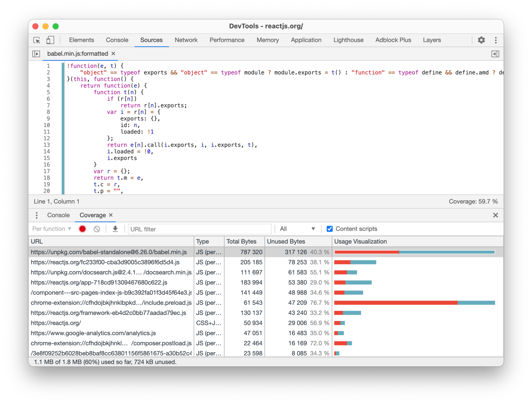This screenshot has width=532, height=404.
Task: Select the drawer Coverage tab
Action: 93,215
